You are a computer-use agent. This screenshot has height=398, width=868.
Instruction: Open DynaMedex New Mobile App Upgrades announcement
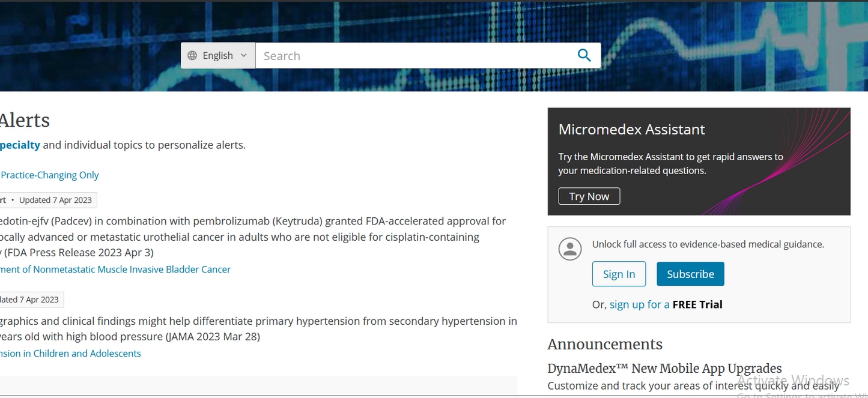(x=664, y=369)
